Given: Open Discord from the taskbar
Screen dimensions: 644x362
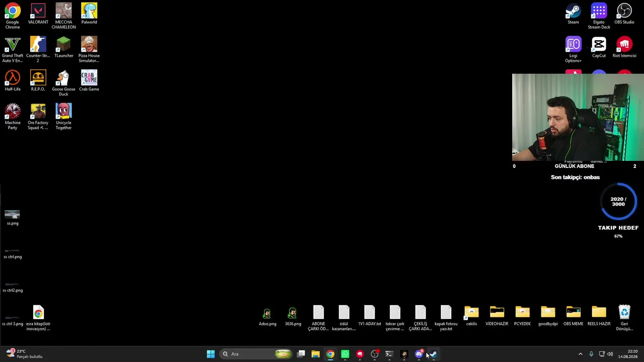Looking at the screenshot, I should click(419, 354).
